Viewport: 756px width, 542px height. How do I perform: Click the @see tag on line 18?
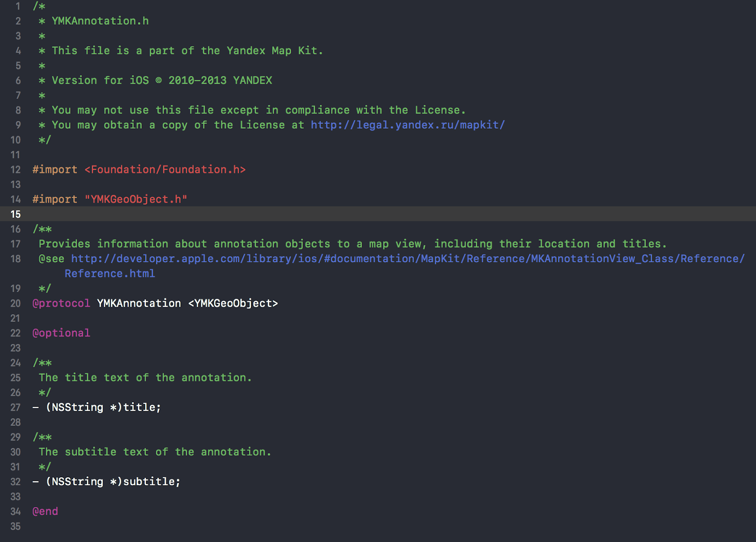click(x=51, y=258)
